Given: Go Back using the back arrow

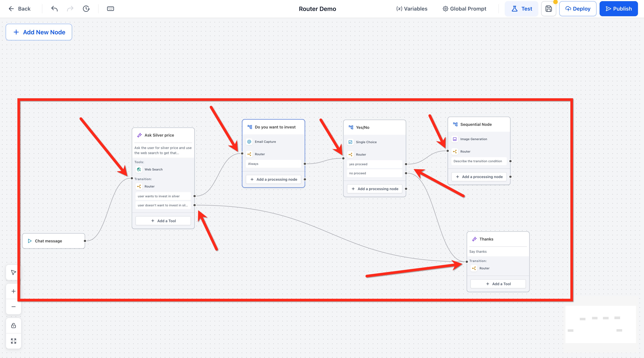Looking at the screenshot, I should 20,9.
